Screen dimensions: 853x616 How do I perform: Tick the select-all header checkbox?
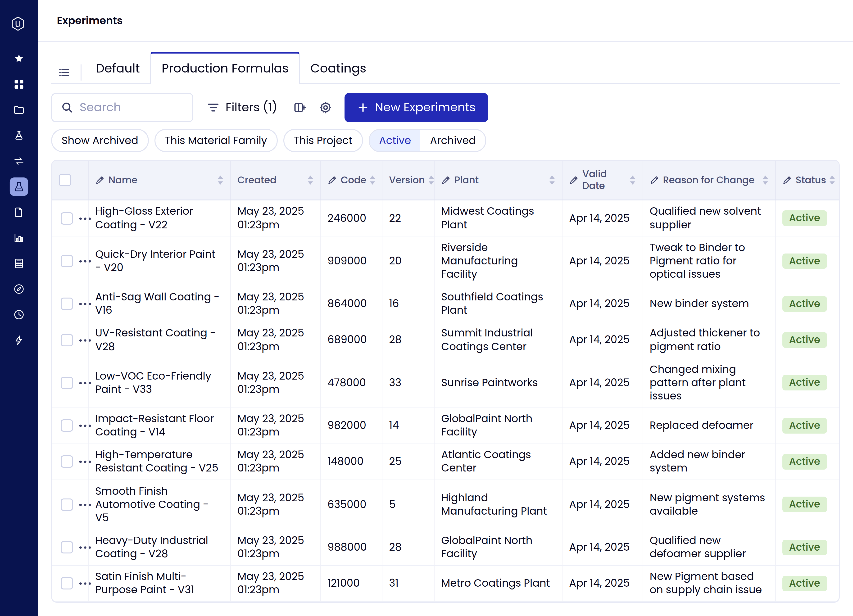(65, 180)
